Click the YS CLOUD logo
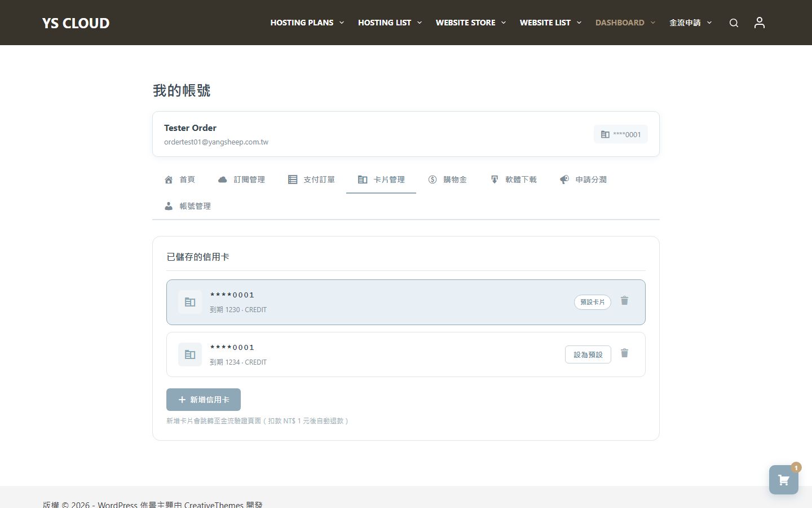 (76, 23)
